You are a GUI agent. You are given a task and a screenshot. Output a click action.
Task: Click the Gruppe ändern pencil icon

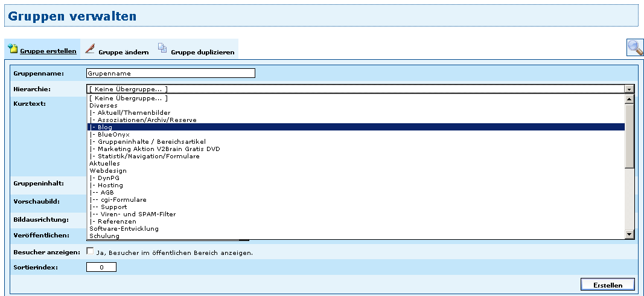pyautogui.click(x=90, y=48)
